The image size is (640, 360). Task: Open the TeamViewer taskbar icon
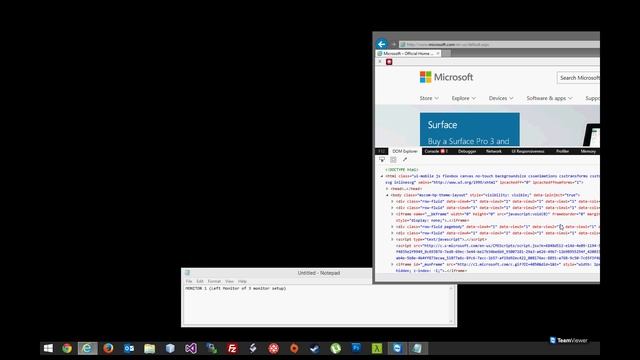tap(397, 348)
